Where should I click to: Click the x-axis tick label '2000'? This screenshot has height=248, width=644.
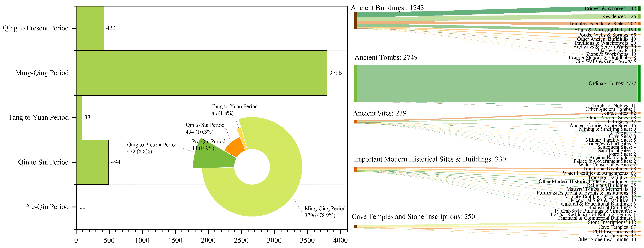click(208, 240)
